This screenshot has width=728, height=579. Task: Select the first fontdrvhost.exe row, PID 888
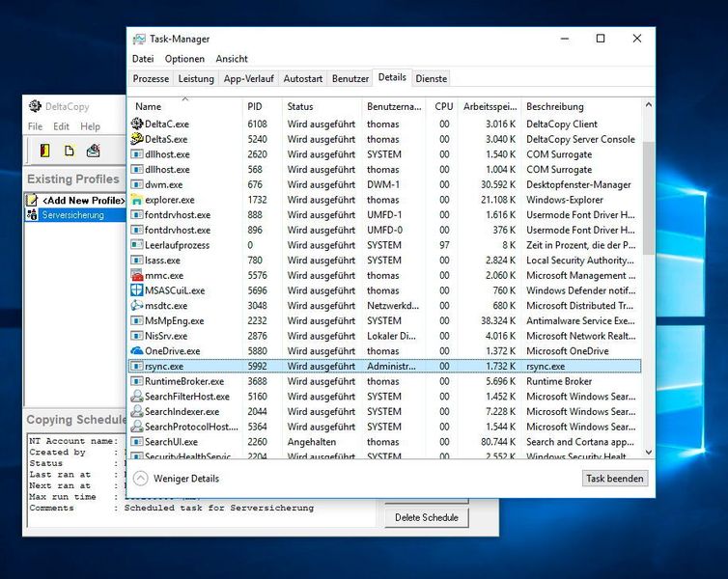(385, 215)
